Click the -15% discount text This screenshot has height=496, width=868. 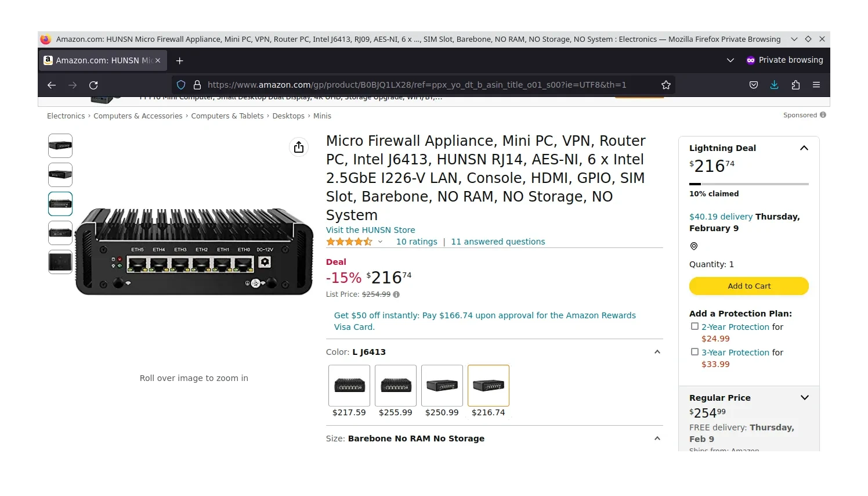[x=343, y=278]
